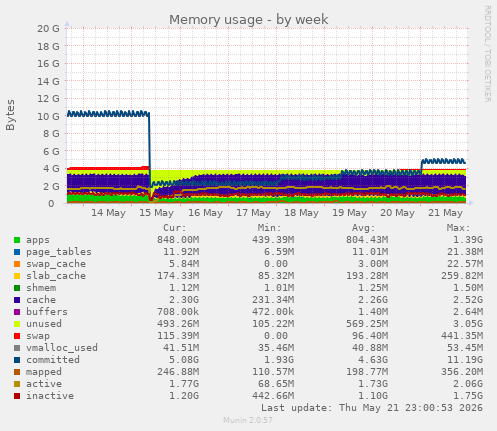Click the '20 G' y-axis label
Screen dimensions: 497x431
click(48, 29)
